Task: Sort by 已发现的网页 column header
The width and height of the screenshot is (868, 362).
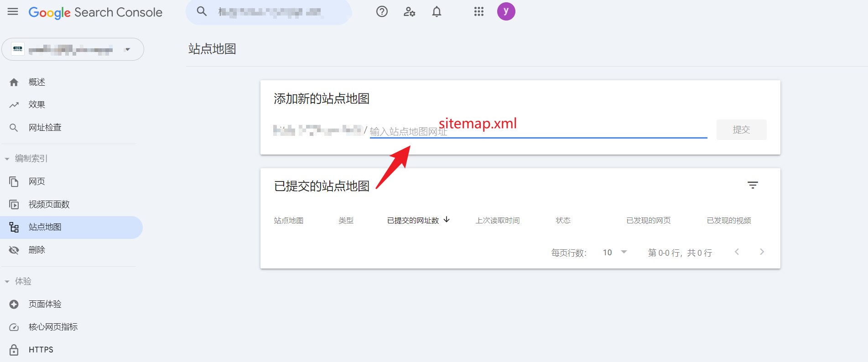Action: coord(648,221)
